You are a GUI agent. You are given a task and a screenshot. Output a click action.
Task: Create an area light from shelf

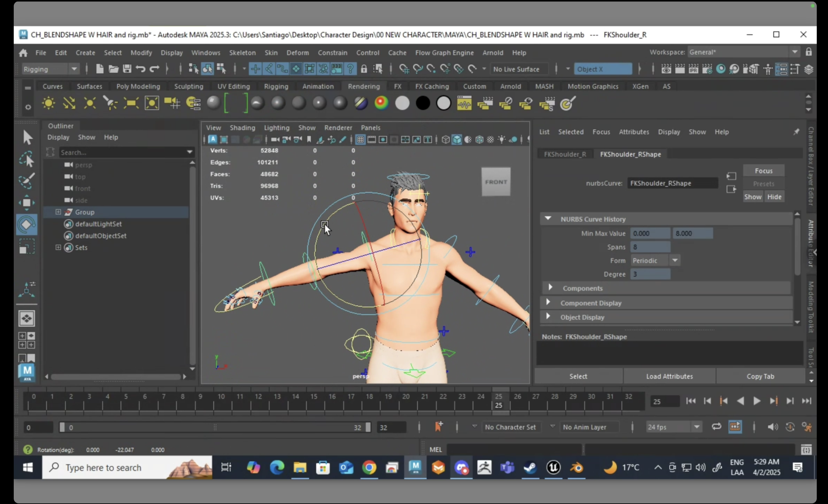click(131, 103)
